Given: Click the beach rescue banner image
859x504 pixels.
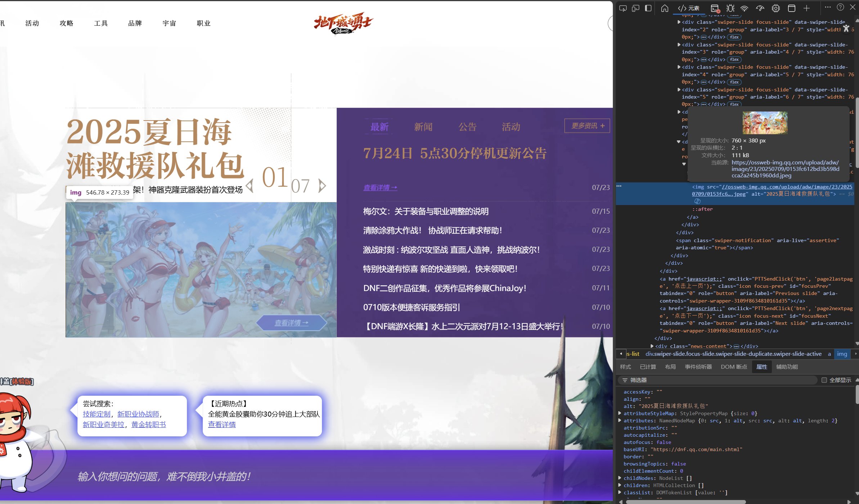Looking at the screenshot, I should pyautogui.click(x=201, y=269).
